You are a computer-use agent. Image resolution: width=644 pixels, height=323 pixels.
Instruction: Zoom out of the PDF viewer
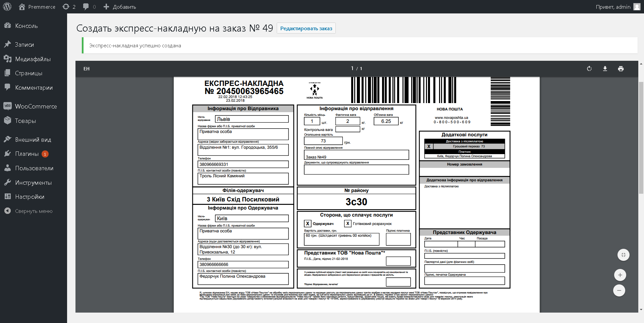pos(619,290)
